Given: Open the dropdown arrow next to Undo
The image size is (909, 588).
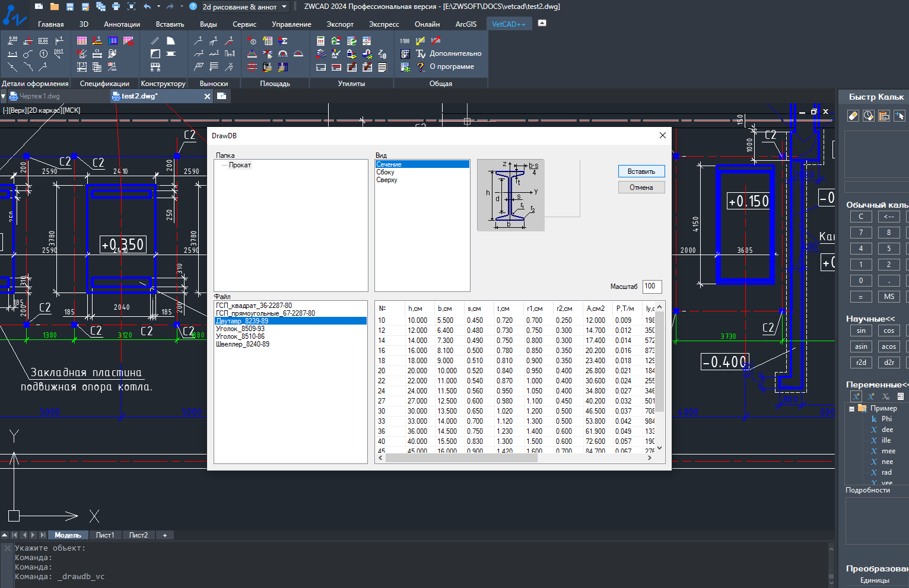Looking at the screenshot, I should pyautogui.click(x=158, y=7).
